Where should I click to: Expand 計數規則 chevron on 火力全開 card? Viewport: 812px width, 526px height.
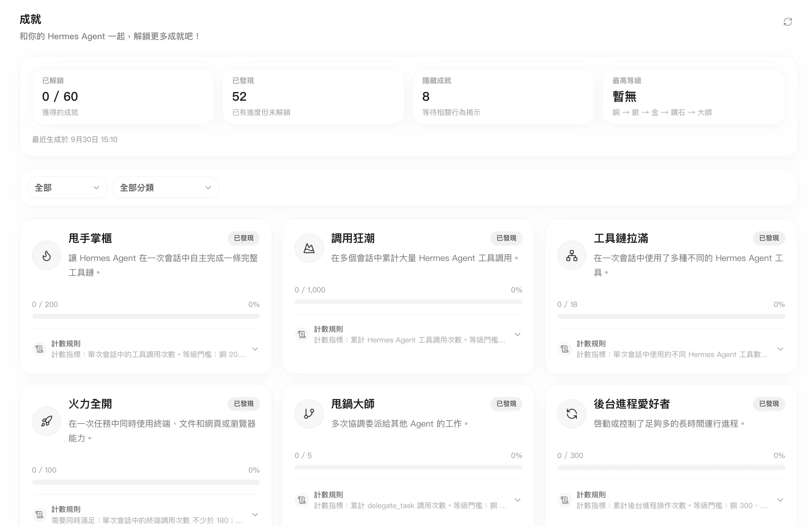255,515
